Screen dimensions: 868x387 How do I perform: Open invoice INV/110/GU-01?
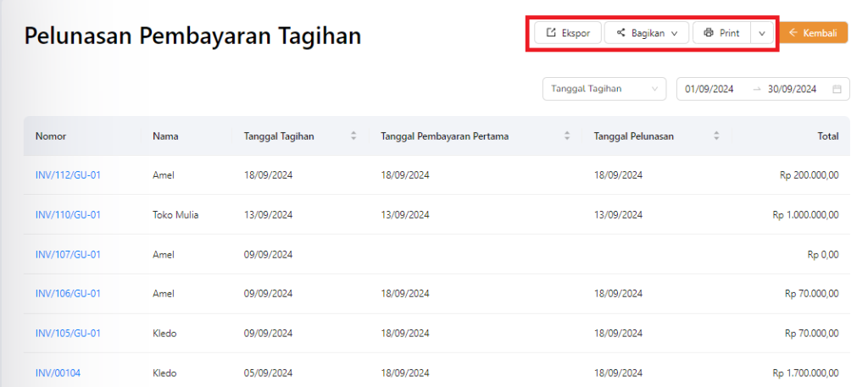68,214
